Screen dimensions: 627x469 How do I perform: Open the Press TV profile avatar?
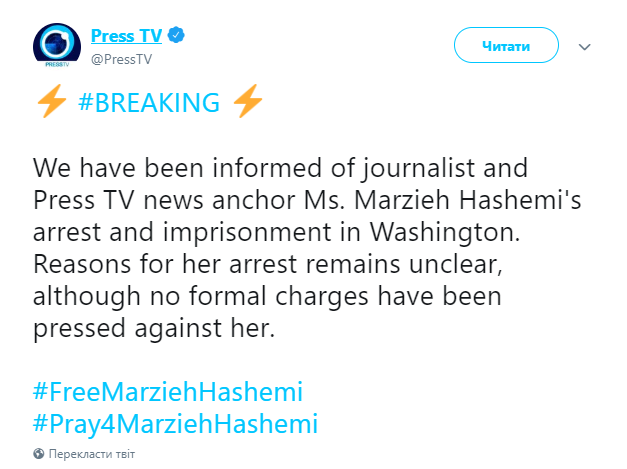pyautogui.click(x=57, y=47)
